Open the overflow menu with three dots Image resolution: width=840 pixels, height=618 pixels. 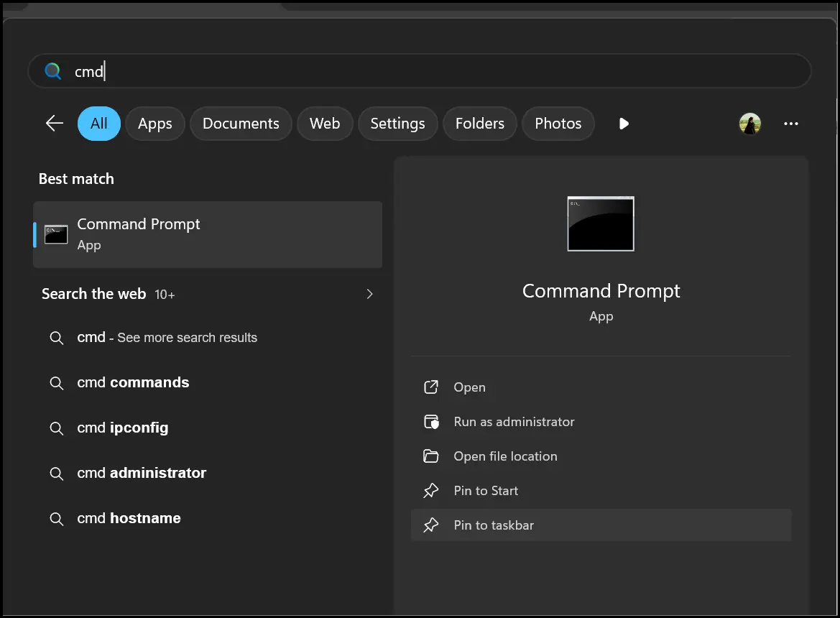click(x=790, y=124)
